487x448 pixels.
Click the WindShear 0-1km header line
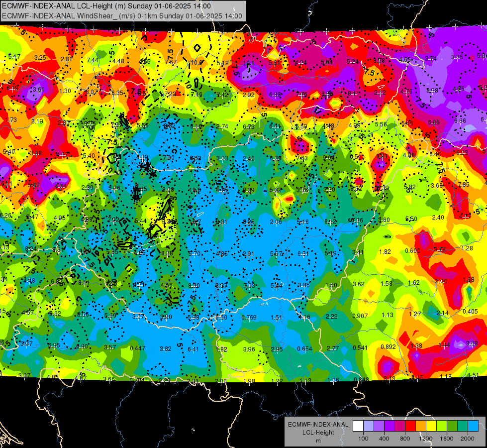tap(122, 16)
